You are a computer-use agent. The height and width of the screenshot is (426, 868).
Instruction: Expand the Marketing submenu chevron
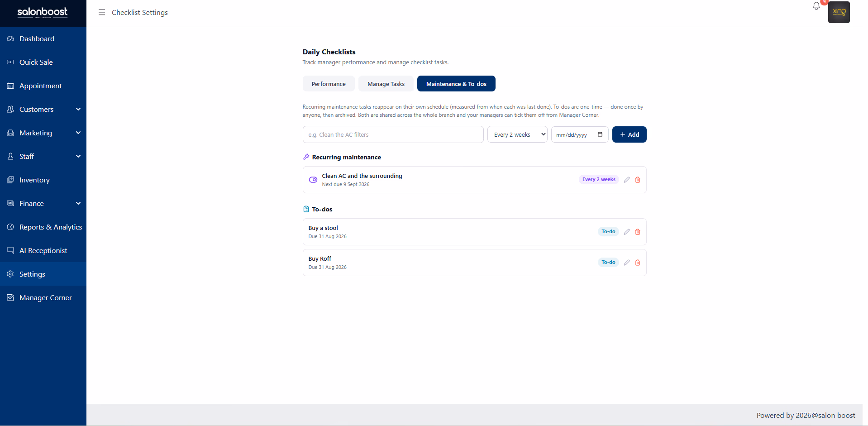tap(78, 133)
